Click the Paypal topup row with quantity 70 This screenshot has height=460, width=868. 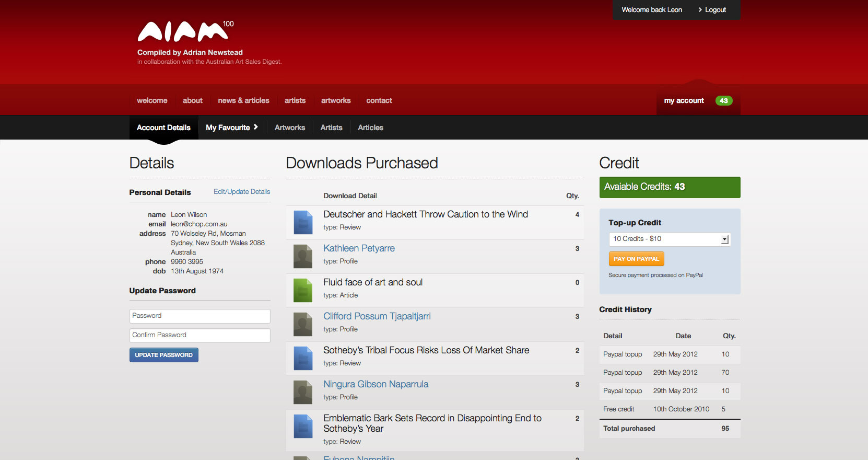(x=670, y=373)
